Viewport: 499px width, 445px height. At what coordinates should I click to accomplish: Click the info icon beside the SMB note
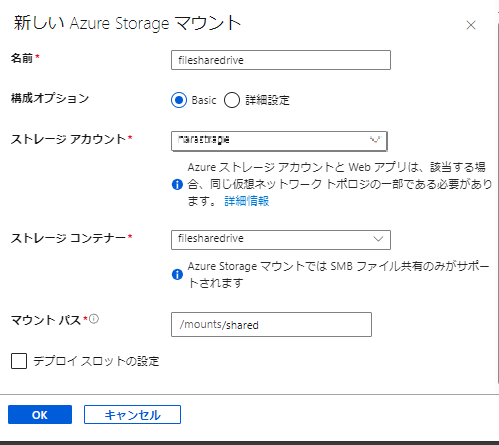click(x=177, y=274)
